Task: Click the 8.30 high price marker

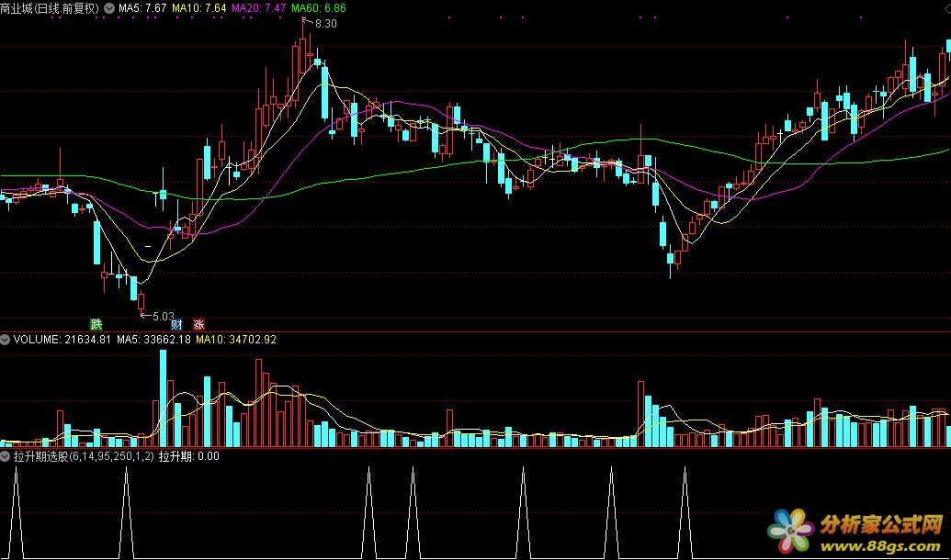Action: [x=325, y=24]
